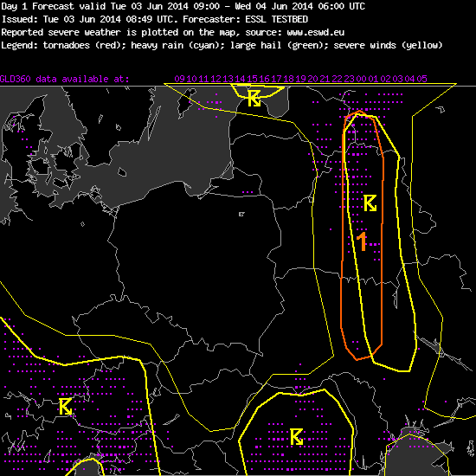Screen dimensions: 476x476
Task: Click the 'large hail (green)' legend entry
Action: 279,45
